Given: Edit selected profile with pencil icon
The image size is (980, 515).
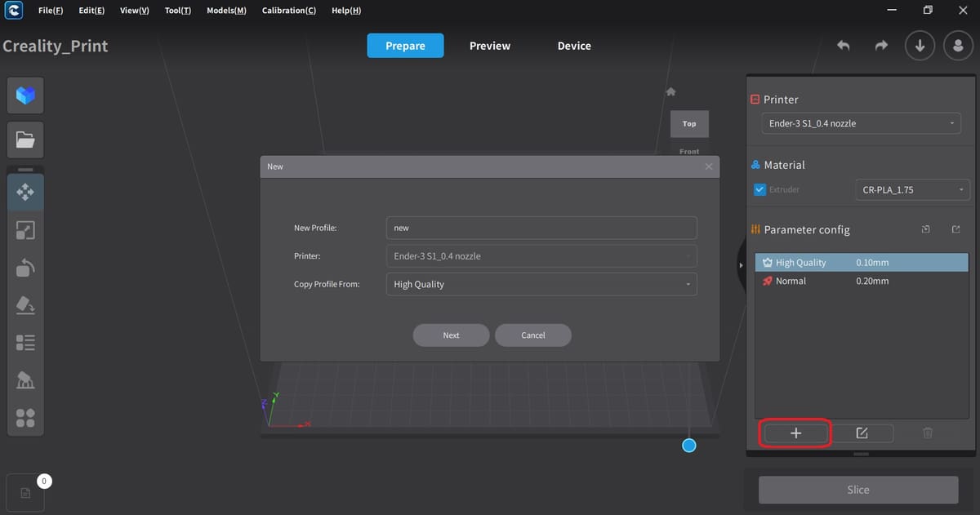Looking at the screenshot, I should coord(862,433).
